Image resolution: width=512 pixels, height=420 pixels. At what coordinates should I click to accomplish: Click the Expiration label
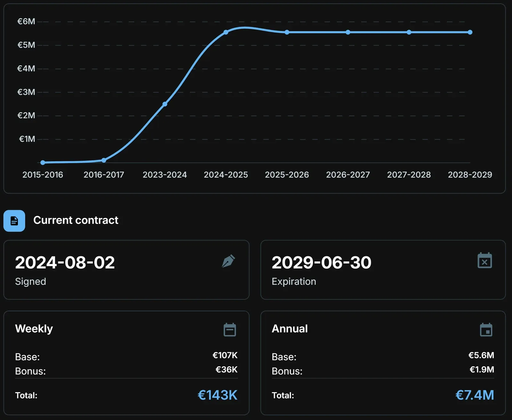click(x=294, y=281)
